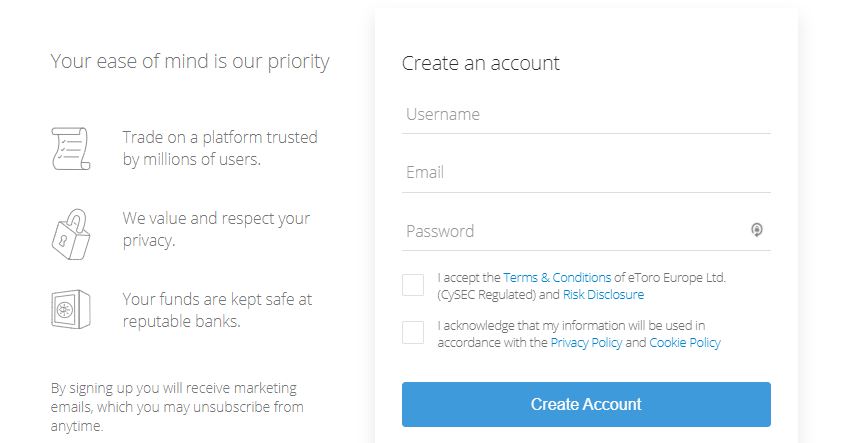This screenshot has width=861, height=443.
Task: Click 'We value and respect your privacy' text
Action: coord(216,229)
